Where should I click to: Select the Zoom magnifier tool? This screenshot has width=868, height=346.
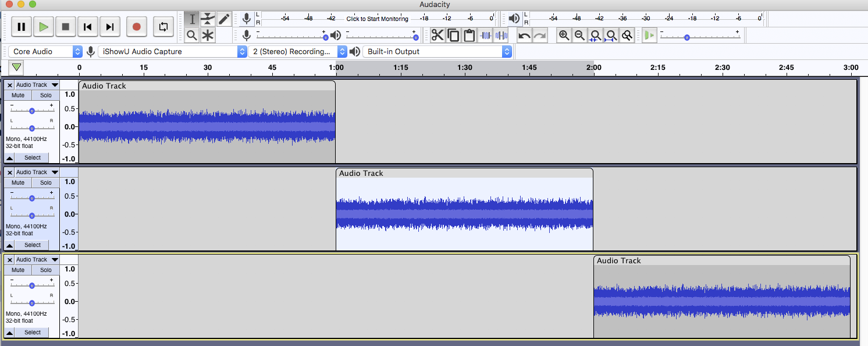(x=192, y=36)
